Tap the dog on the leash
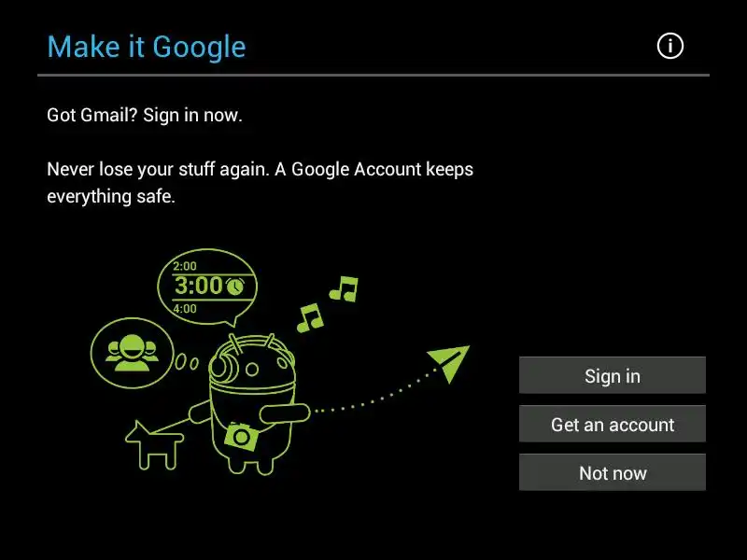The image size is (747, 560). pos(154,446)
